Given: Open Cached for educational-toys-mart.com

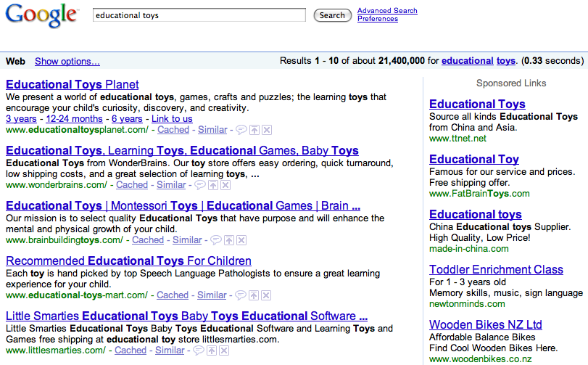Looking at the screenshot, I should click(x=173, y=295).
